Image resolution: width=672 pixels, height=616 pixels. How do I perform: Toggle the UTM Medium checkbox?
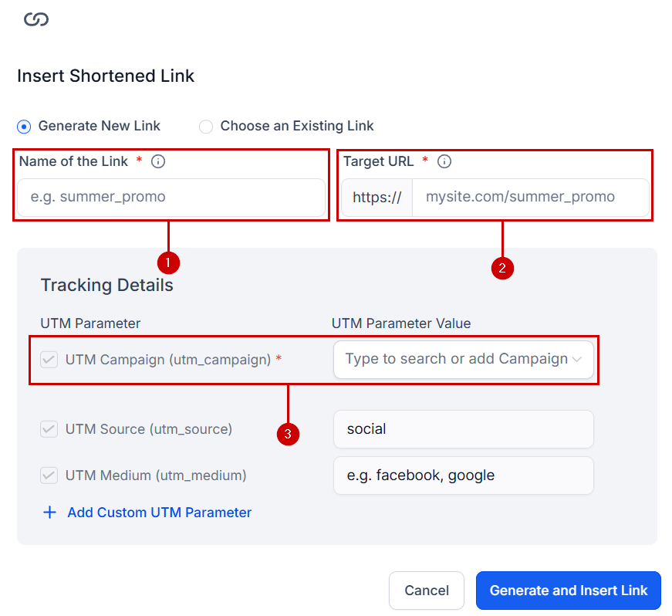[x=49, y=476]
